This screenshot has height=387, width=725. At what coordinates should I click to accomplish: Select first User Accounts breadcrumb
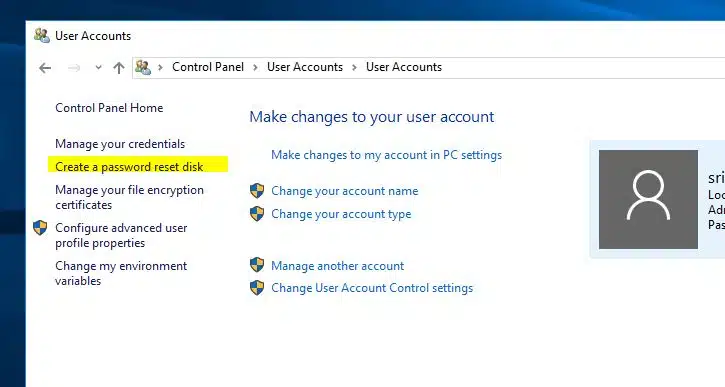tap(305, 67)
